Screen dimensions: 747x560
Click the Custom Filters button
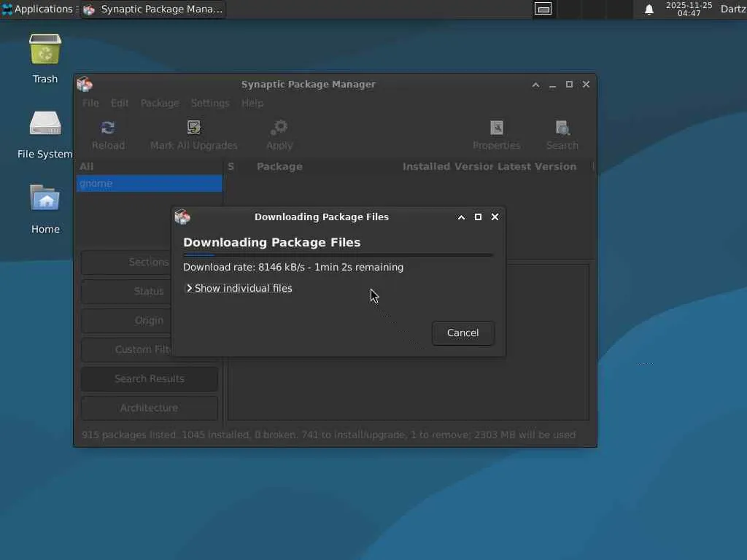(126, 349)
